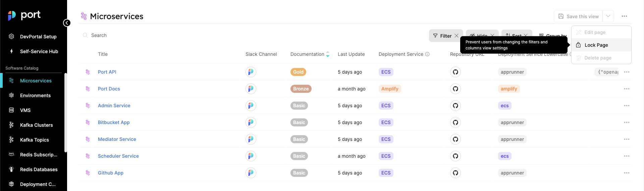Image resolution: width=644 pixels, height=191 pixels.
Task: Click the page options three-dots menu
Action: click(x=624, y=16)
